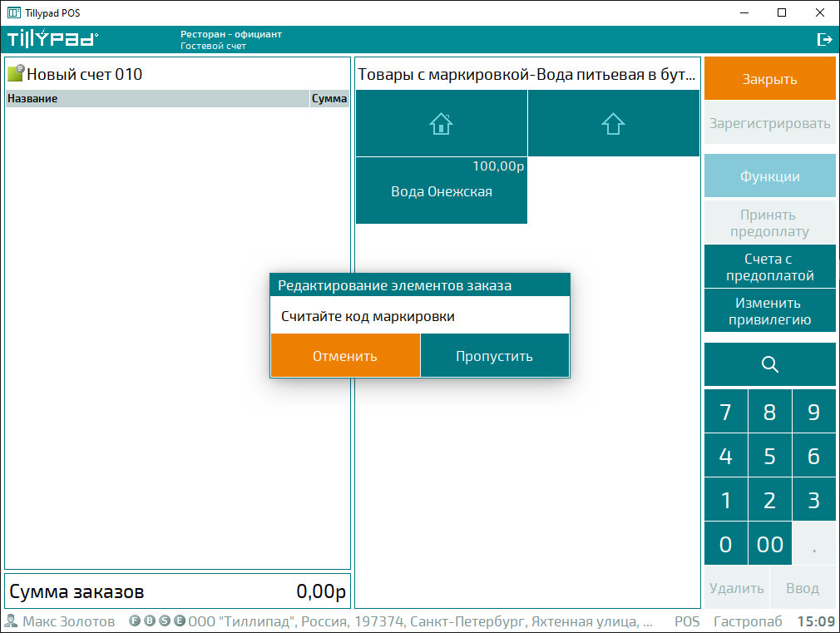Screen dimensions: 840x633
Task: Click Принять предоплату
Action: 770,223
